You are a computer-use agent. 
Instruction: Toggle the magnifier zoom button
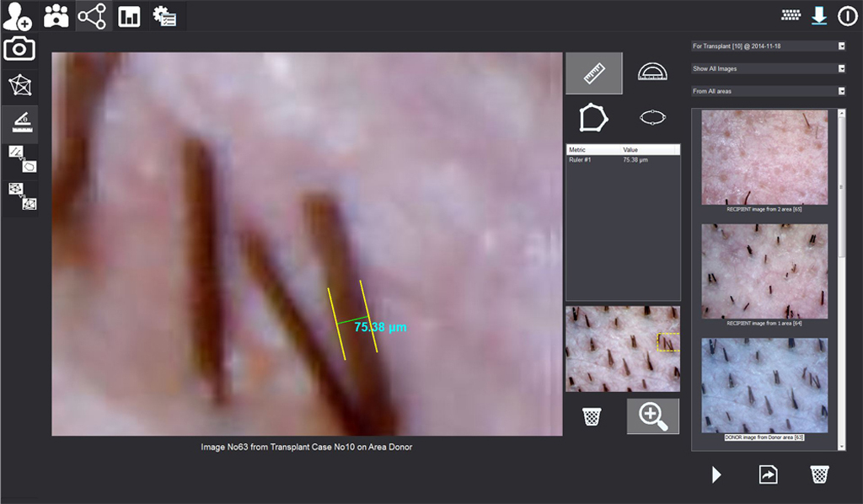[x=652, y=416]
